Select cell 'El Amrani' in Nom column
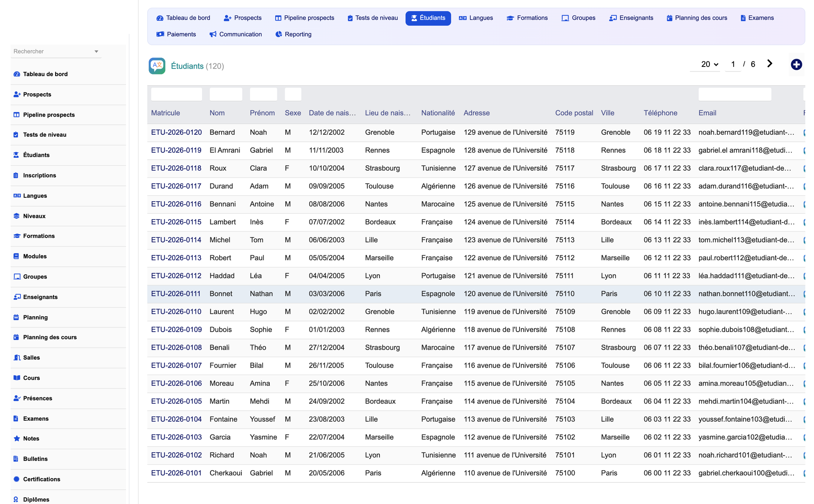The width and height of the screenshot is (814, 504). pyautogui.click(x=225, y=150)
